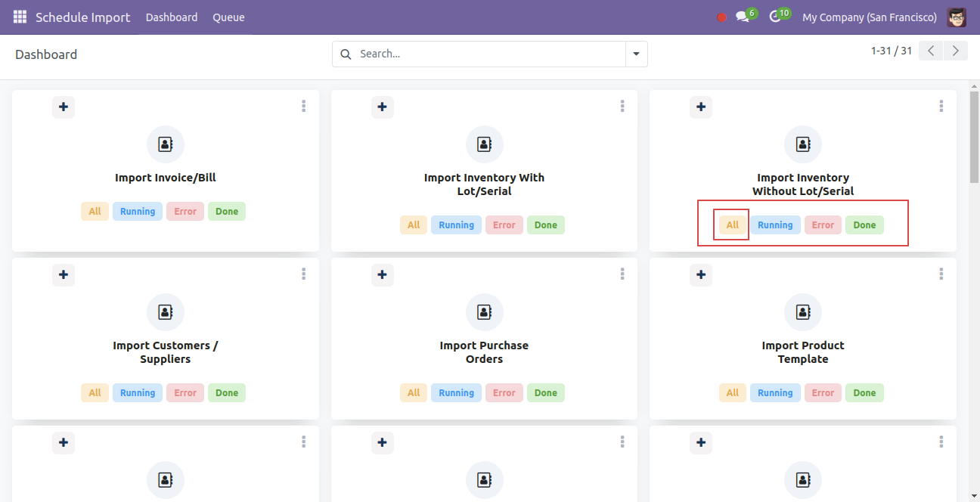Open the user avatar menu
980x502 pixels.
point(957,17)
